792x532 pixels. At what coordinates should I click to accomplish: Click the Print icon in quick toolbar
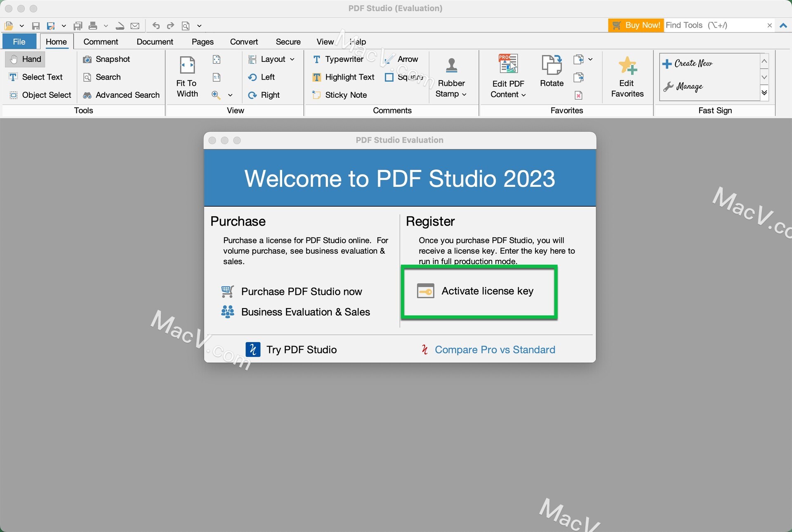(x=93, y=26)
